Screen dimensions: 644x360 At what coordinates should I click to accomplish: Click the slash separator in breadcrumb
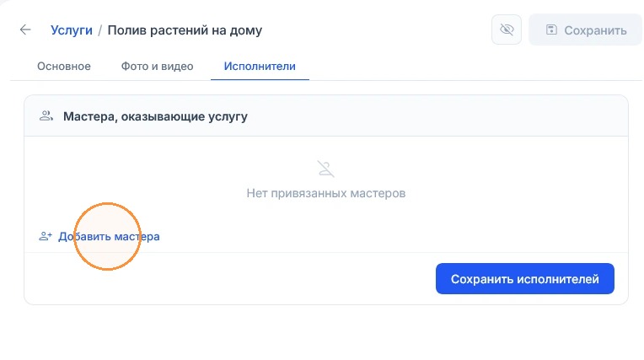point(99,30)
